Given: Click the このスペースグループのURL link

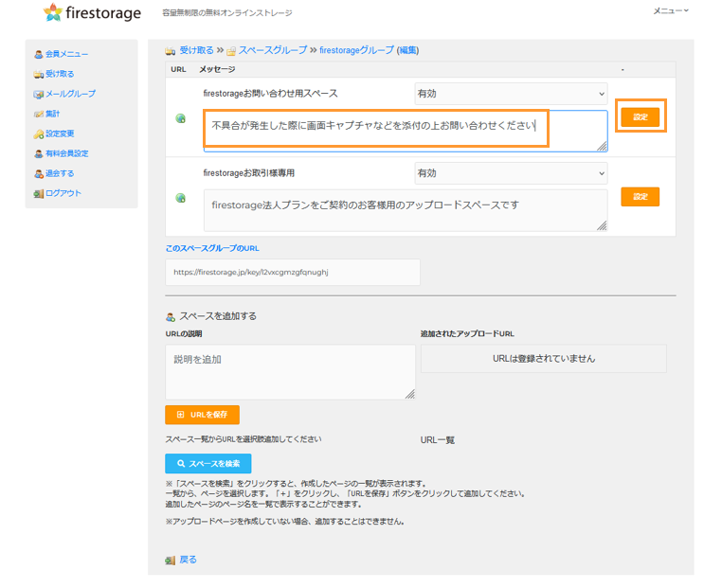Looking at the screenshot, I should pyautogui.click(x=212, y=248).
